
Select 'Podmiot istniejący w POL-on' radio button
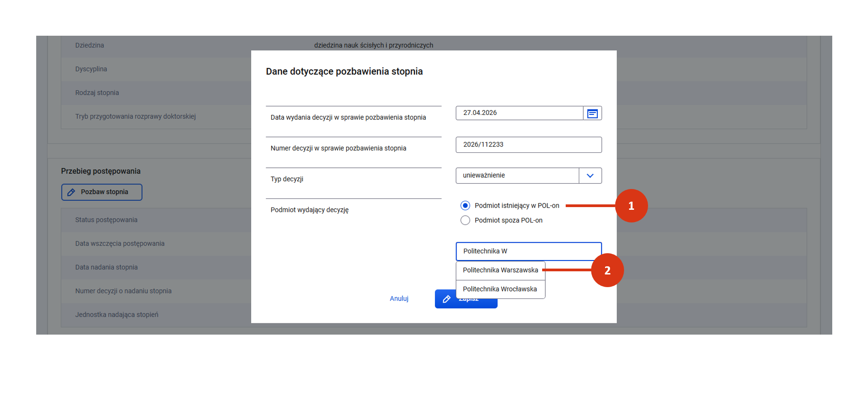click(465, 206)
